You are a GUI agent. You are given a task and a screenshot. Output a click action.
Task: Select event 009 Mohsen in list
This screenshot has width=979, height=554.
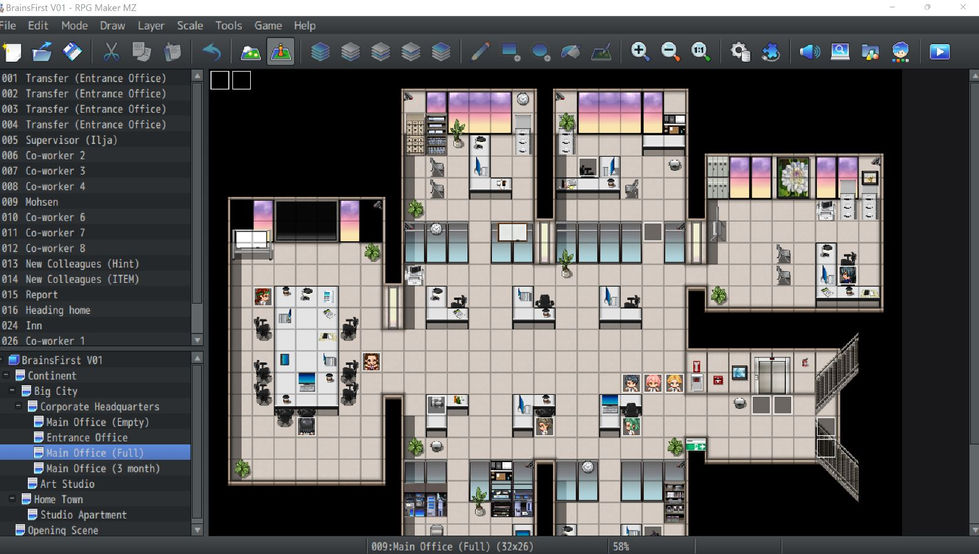[95, 202]
